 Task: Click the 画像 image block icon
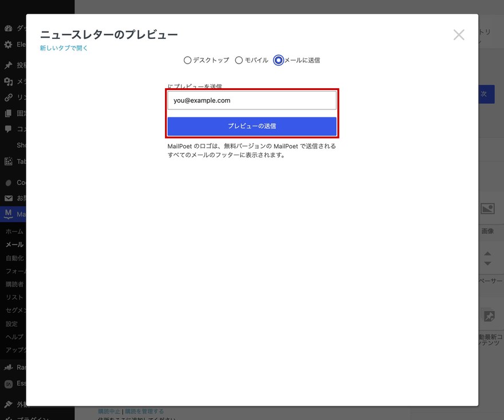tap(487, 209)
